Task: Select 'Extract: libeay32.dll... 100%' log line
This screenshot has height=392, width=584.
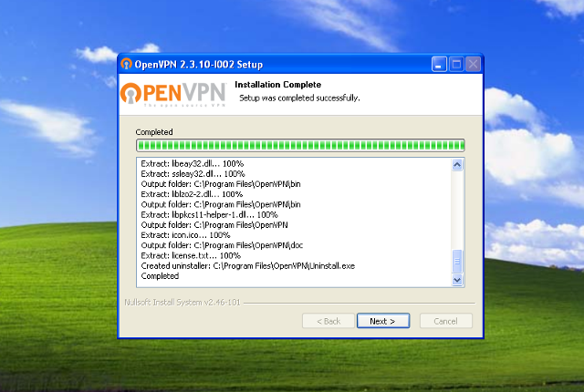Action: coord(193,164)
